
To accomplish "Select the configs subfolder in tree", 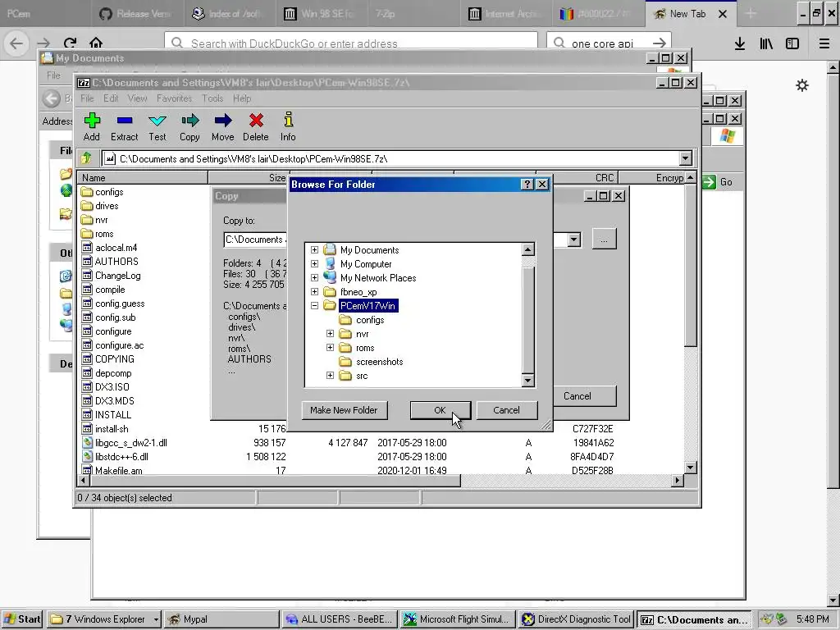I will point(370,320).
